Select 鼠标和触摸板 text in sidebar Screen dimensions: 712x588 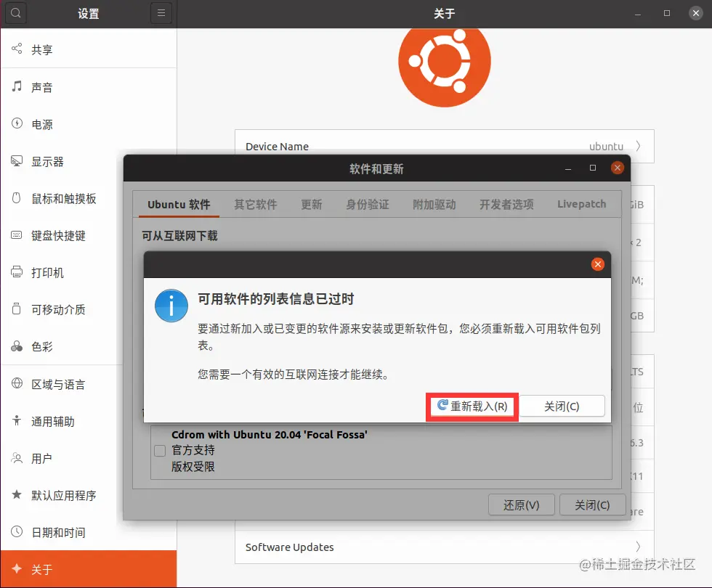(x=64, y=198)
